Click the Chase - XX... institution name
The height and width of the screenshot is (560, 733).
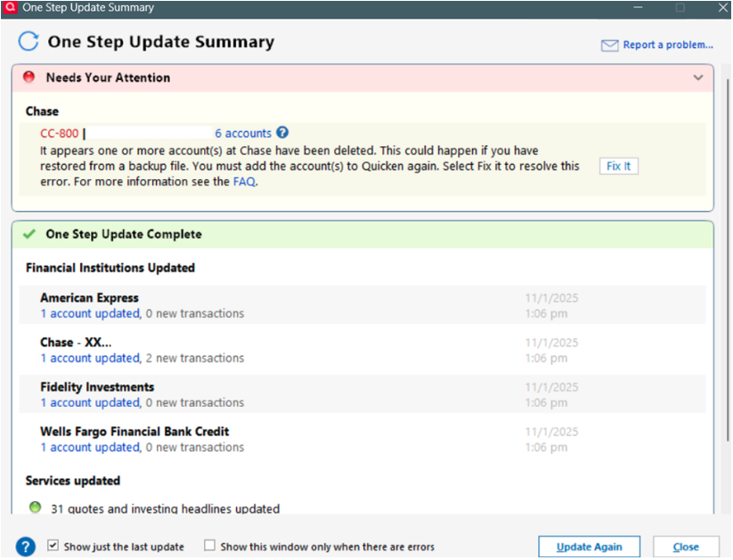pyautogui.click(x=76, y=342)
